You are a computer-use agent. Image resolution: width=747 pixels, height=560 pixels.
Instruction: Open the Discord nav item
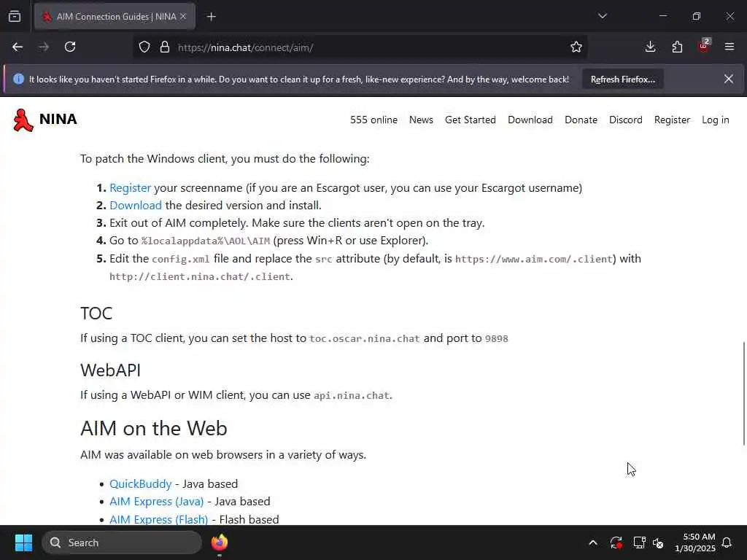pyautogui.click(x=625, y=120)
